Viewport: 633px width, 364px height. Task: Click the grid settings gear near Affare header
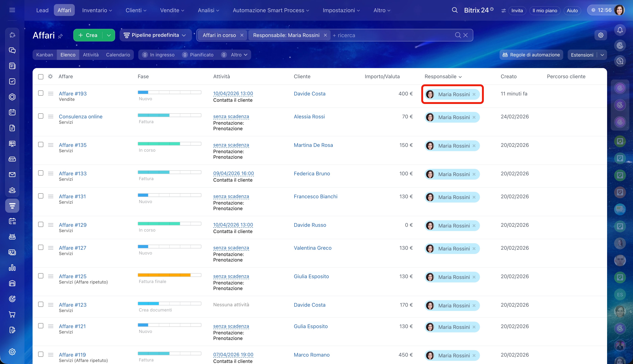(50, 77)
